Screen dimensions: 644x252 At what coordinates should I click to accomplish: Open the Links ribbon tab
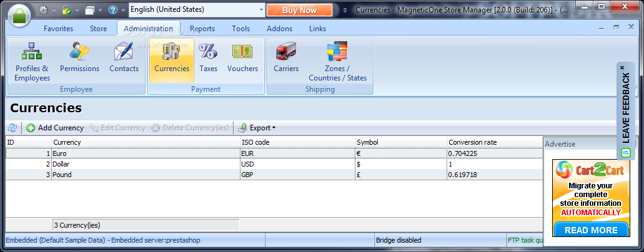point(317,29)
